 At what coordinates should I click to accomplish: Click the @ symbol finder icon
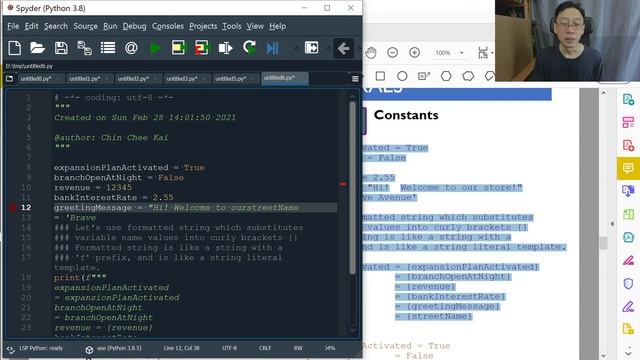[x=131, y=48]
